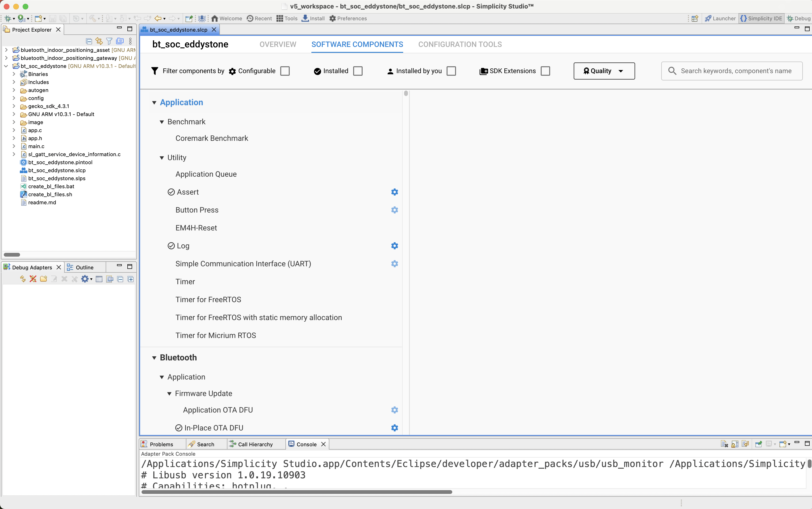Switch to the Debug perspective
Screen dimensions: 812x509
click(798, 18)
